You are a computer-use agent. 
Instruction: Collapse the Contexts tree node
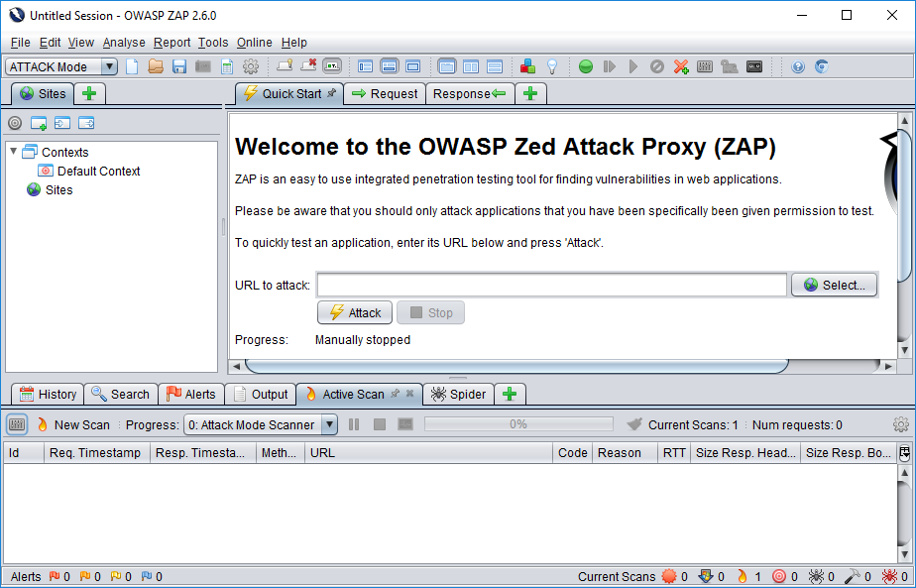click(14, 152)
